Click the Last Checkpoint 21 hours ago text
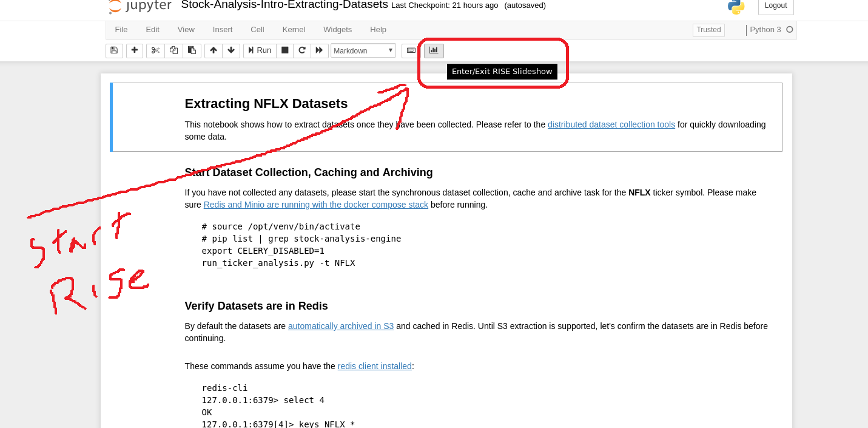Screen dimensions: 868x428 pyautogui.click(x=445, y=5)
